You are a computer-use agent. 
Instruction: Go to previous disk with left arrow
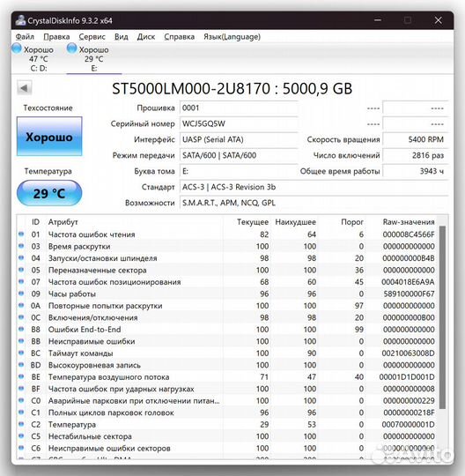pos(25,88)
